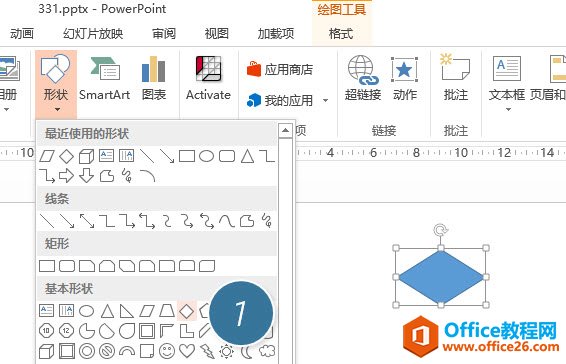Select the highlighted diamond in 基本形状

pyautogui.click(x=187, y=311)
